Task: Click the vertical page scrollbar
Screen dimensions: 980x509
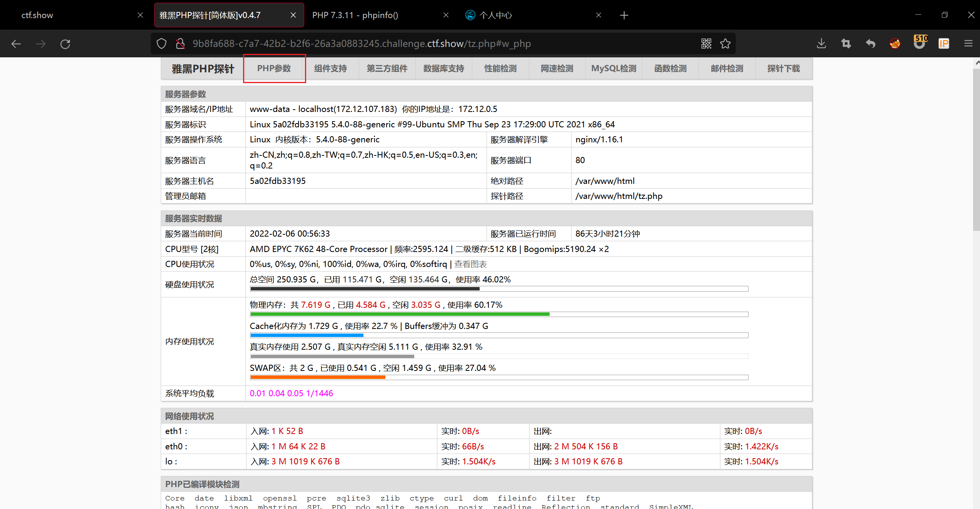Action: (x=976, y=150)
